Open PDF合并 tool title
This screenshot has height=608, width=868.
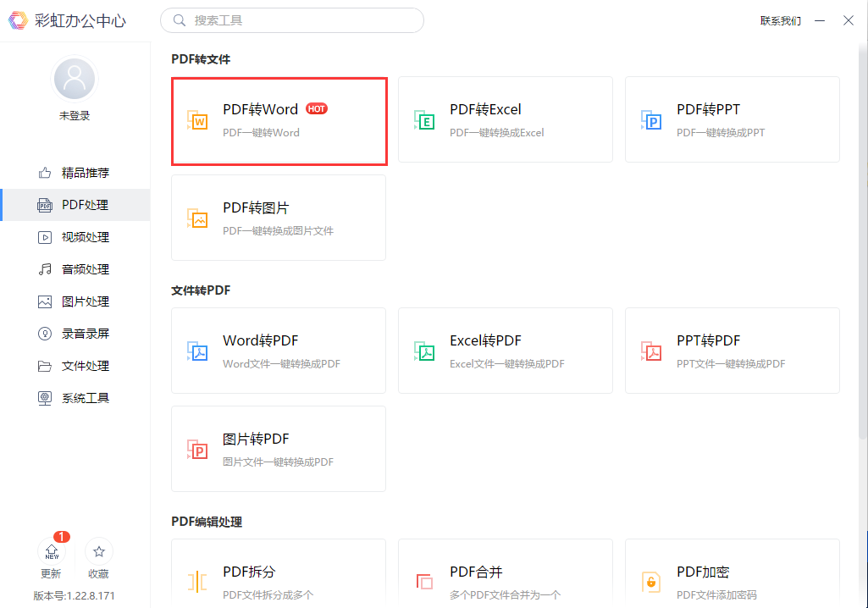476,572
